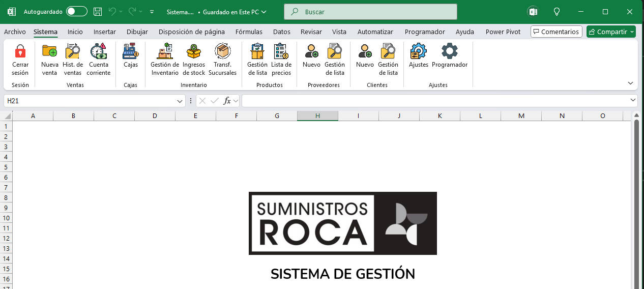Open Hist. de ventas
The height and width of the screenshot is (289, 644).
click(x=73, y=60)
